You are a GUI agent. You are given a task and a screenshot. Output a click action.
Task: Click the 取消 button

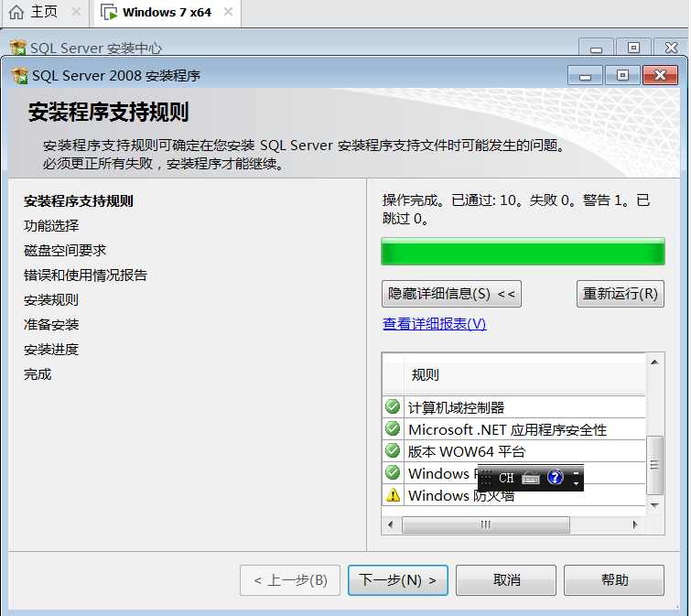click(x=506, y=580)
